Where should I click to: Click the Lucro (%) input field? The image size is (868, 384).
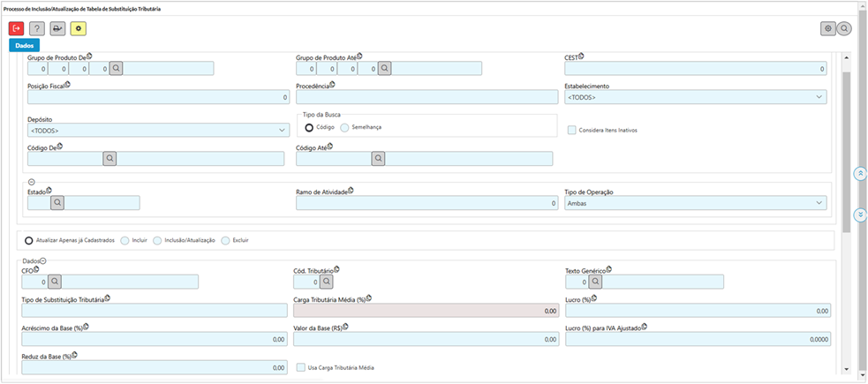(x=697, y=311)
